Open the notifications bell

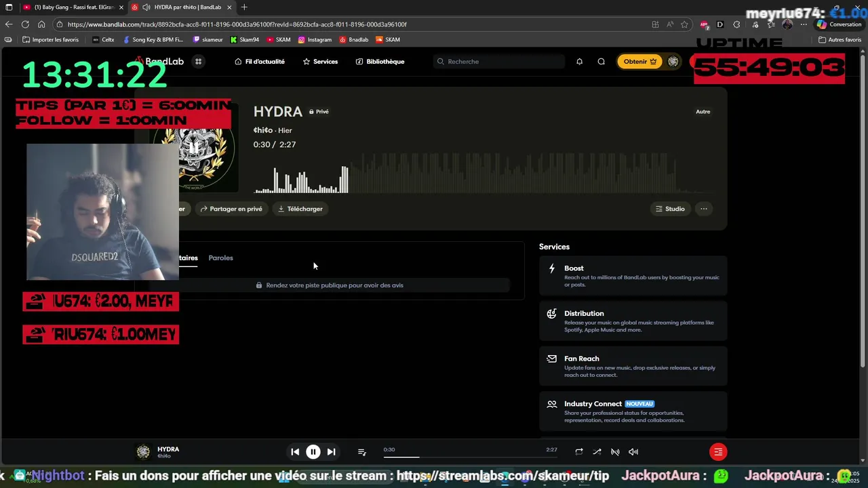coord(579,62)
